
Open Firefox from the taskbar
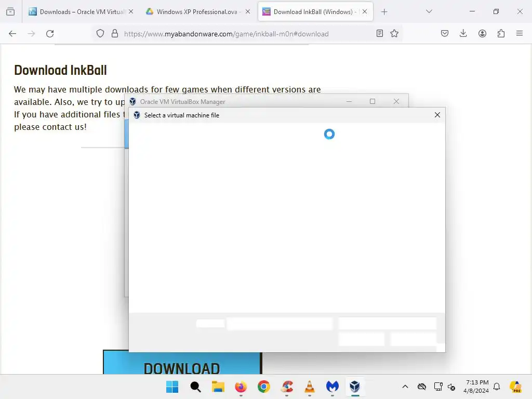point(241,387)
